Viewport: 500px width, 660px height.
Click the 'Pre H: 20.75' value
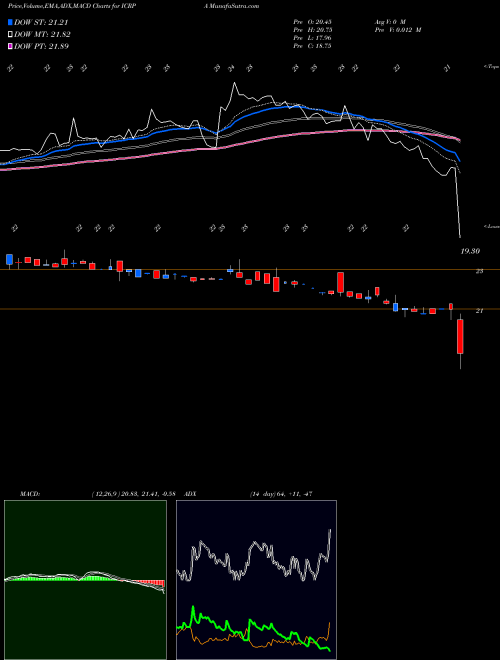312,30
